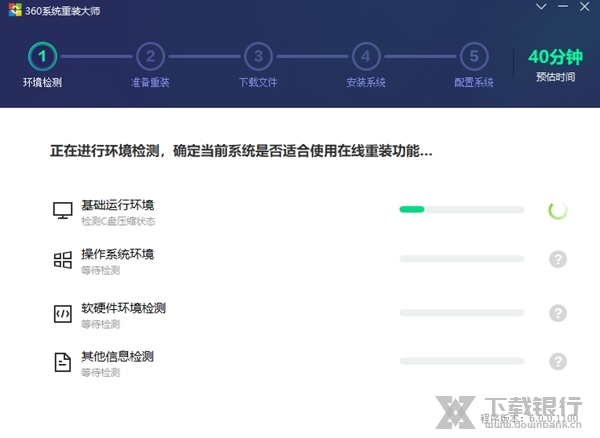Click the windows icon for 操作系统环境
Image resolution: width=600 pixels, height=438 pixels.
[63, 260]
